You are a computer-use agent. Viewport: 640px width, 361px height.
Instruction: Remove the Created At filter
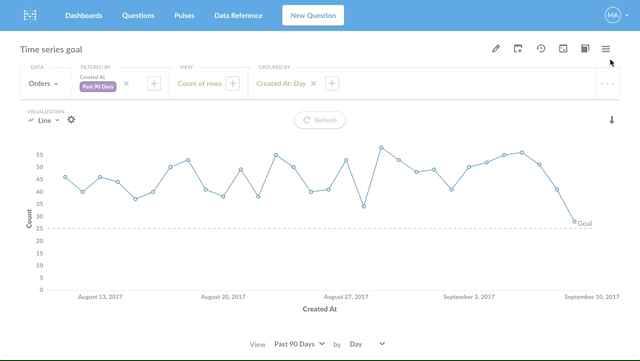pos(127,83)
